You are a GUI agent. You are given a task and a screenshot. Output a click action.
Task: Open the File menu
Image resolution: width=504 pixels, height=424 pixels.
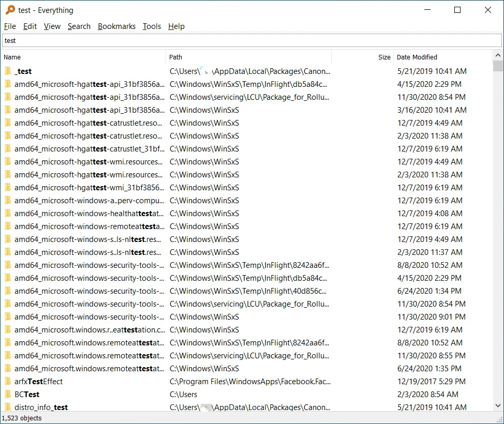10,26
